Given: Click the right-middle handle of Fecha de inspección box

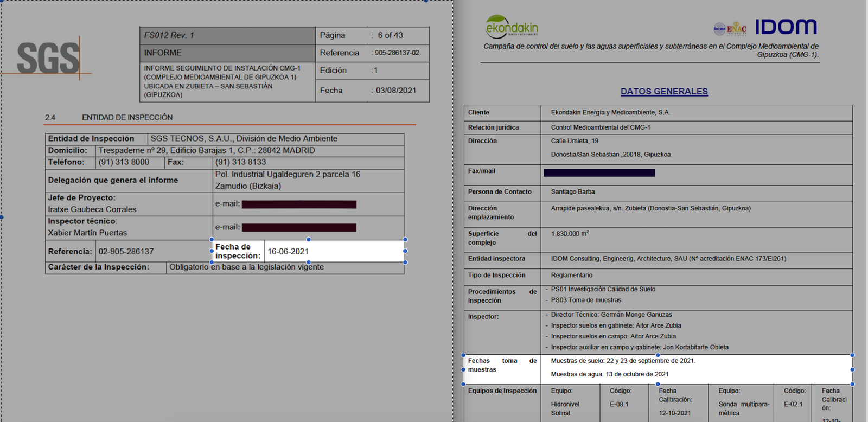Looking at the screenshot, I should tap(405, 251).
